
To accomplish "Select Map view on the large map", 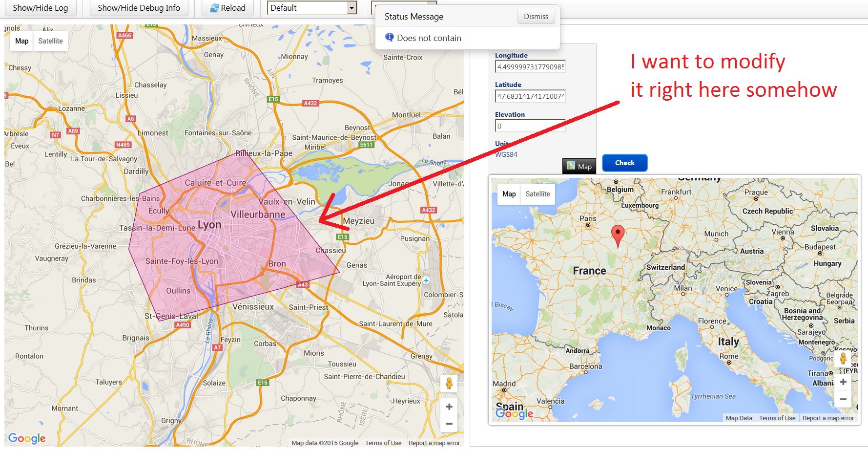I will tap(21, 41).
